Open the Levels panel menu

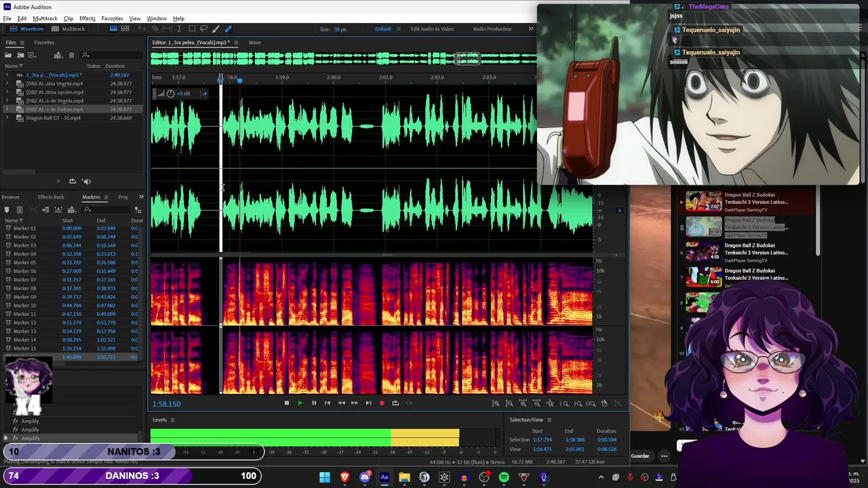point(172,420)
